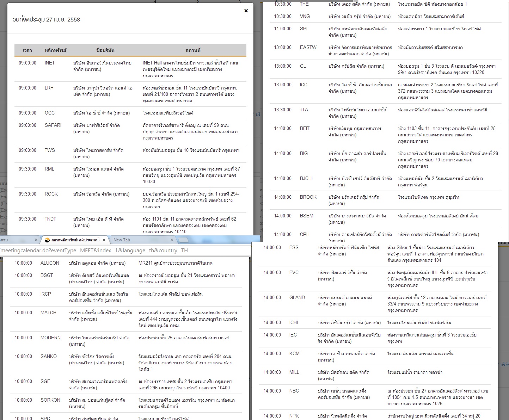
Task: Click the BROOK ticker symbol
Action: coord(308,197)
